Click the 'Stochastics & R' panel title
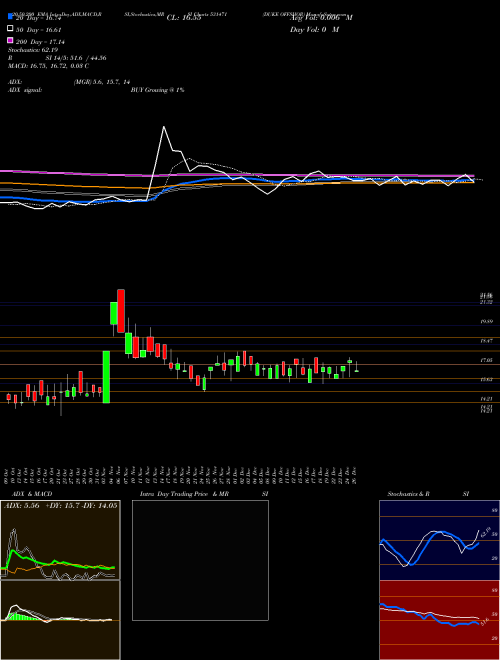Viewport: 500px width, 660px height. (408, 494)
